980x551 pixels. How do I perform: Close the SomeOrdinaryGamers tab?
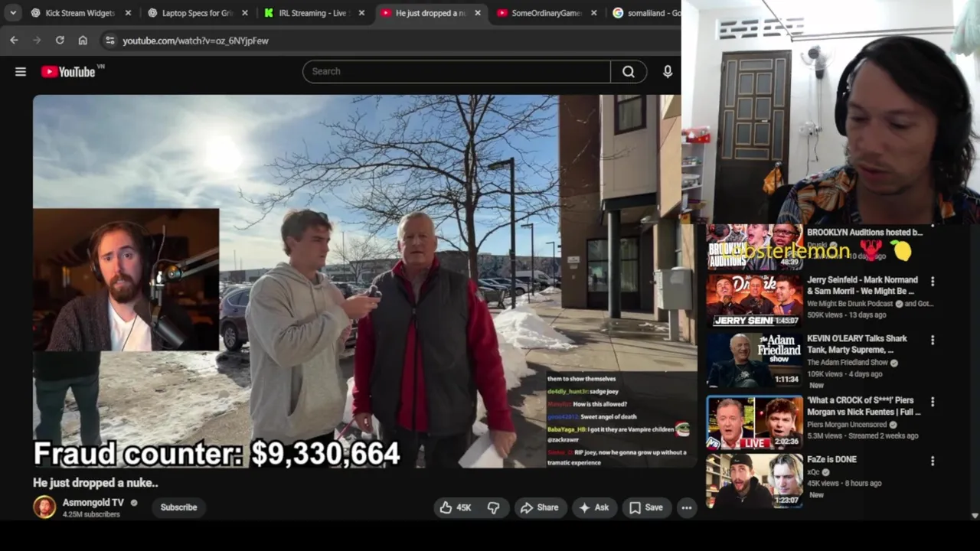tap(593, 13)
